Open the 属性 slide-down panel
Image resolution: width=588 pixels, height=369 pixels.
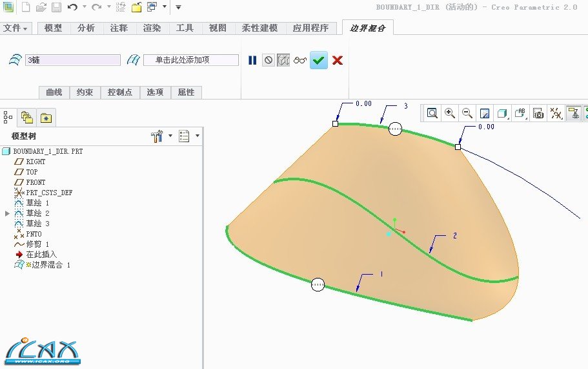point(186,92)
